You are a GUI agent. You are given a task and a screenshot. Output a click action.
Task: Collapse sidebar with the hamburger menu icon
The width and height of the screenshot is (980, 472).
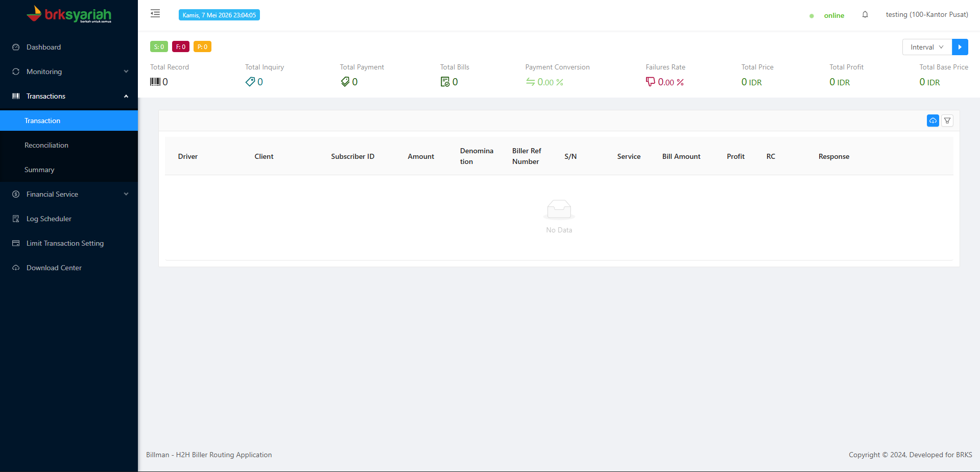pyautogui.click(x=155, y=14)
